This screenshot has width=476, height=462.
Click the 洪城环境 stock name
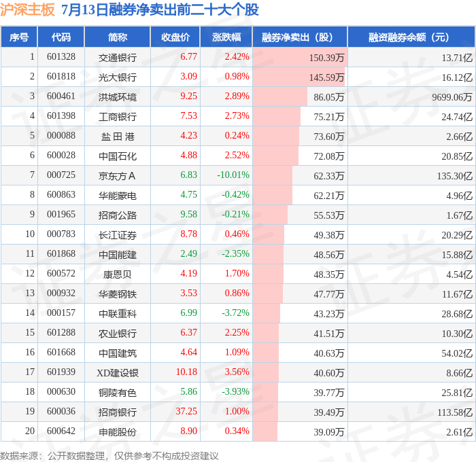pyautogui.click(x=118, y=97)
